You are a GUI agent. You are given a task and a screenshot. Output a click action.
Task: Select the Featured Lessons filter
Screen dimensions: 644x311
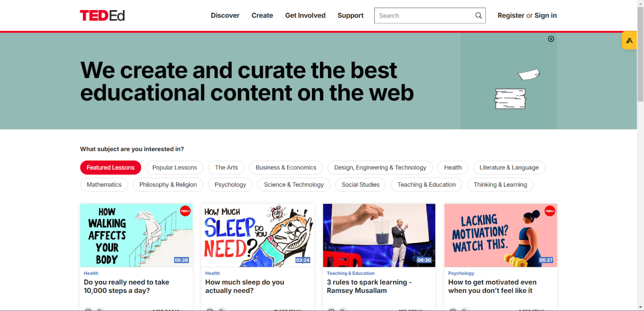click(110, 167)
